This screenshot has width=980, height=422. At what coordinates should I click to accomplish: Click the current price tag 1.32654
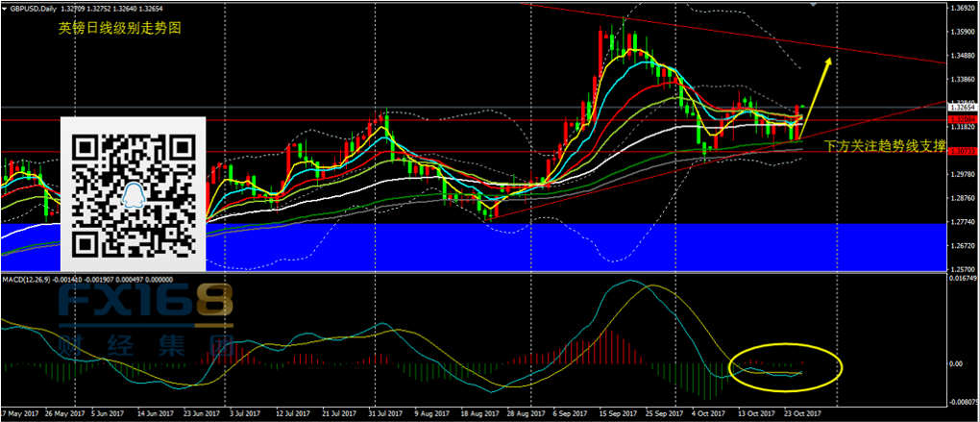pyautogui.click(x=962, y=108)
